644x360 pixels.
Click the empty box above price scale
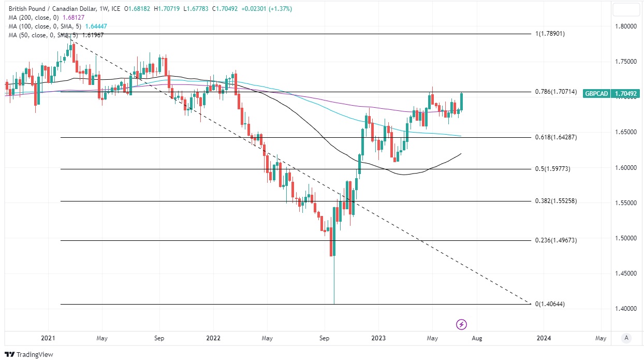coord(626,9)
